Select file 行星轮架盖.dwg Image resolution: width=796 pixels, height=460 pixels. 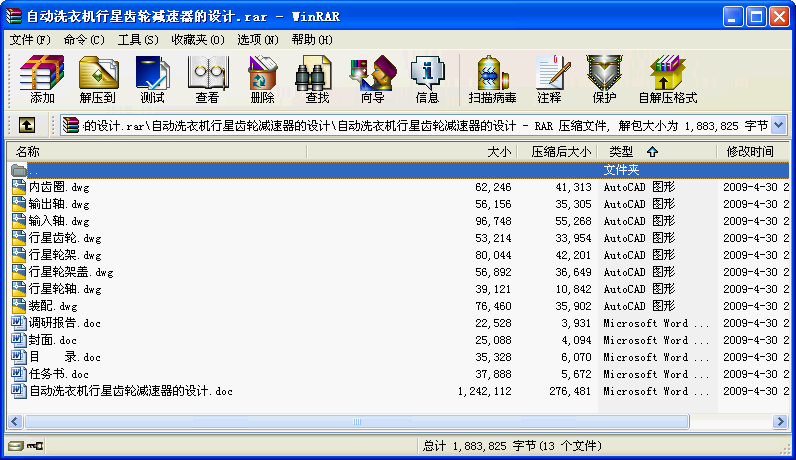tap(71, 272)
